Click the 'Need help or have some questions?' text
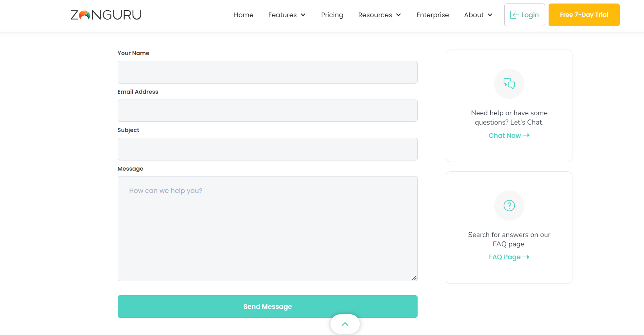Image resolution: width=644 pixels, height=335 pixels. [x=509, y=118]
